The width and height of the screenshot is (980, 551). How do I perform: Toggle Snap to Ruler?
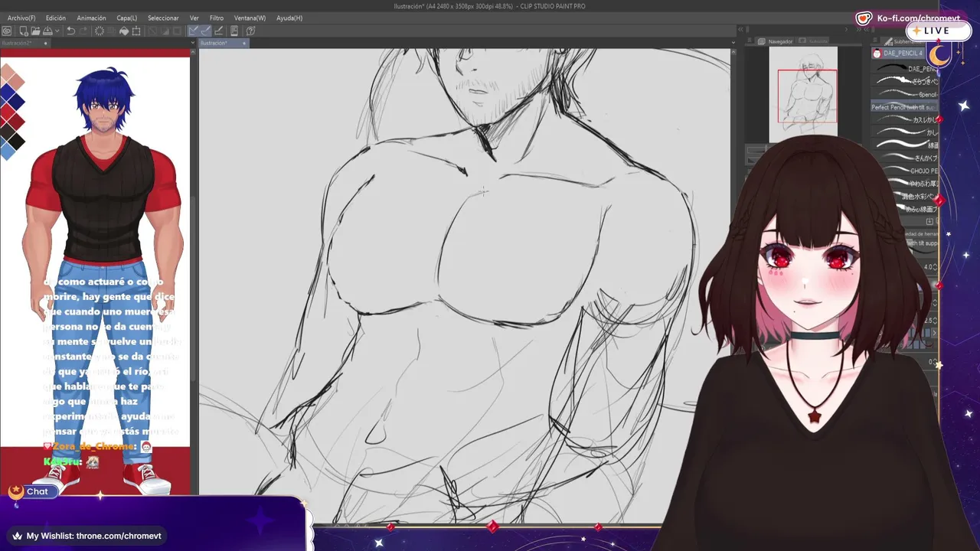pos(194,31)
